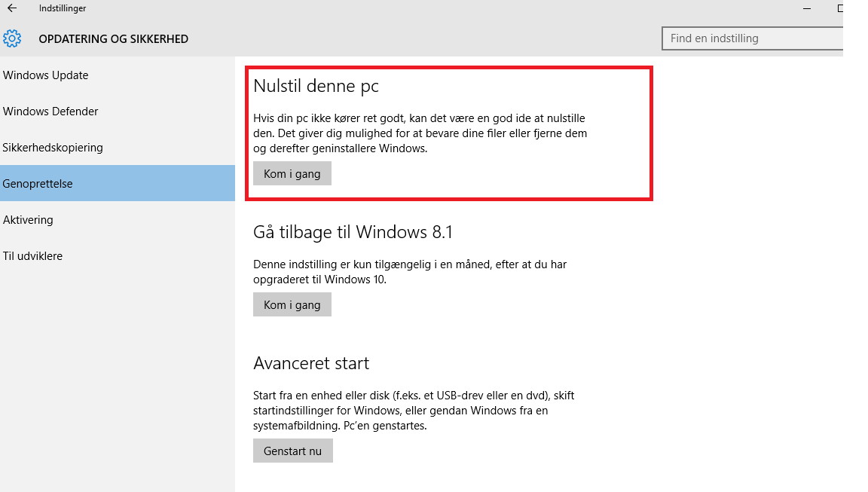Select Sikkerhedskopiering in the sidebar
Viewport: 868px width, 492px height.
[118, 147]
